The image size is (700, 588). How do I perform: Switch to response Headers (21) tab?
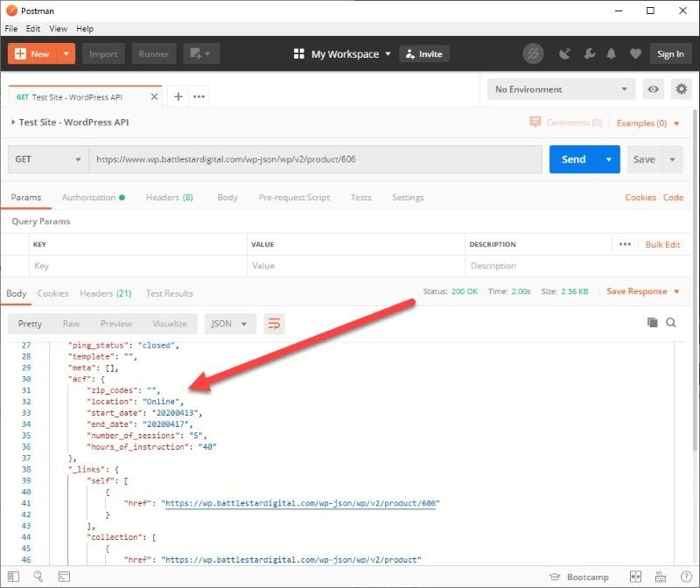click(x=105, y=293)
